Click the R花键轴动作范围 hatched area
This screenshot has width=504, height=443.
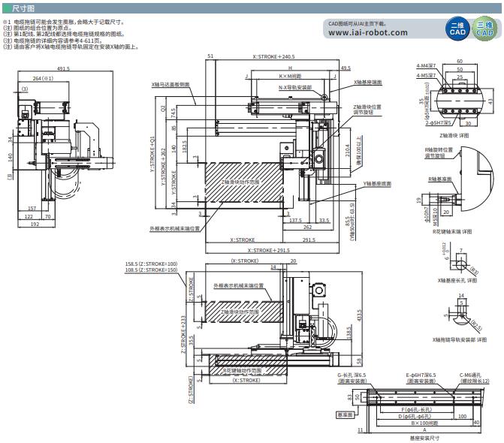tap(241, 370)
